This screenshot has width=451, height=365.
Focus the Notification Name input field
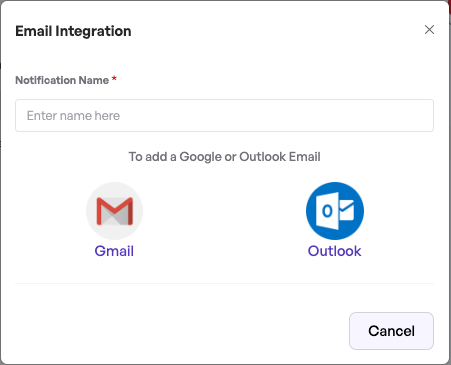point(224,115)
